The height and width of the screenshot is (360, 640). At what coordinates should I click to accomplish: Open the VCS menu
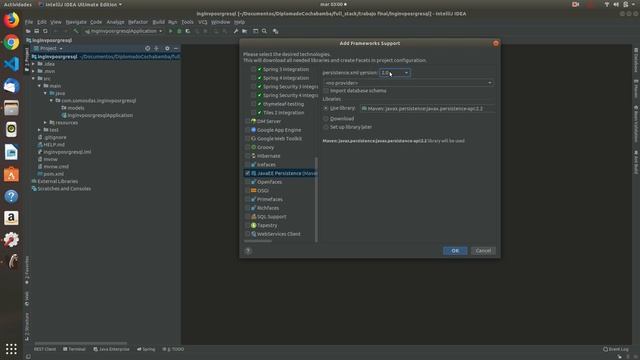202,22
